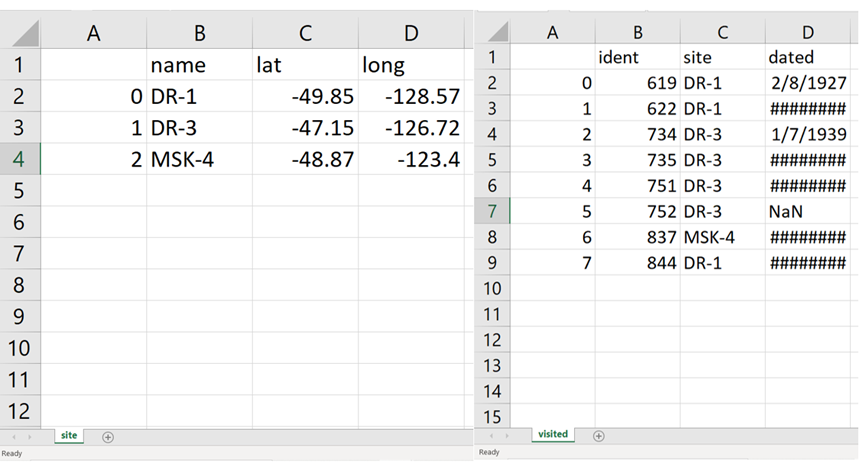This screenshot has width=868, height=462.
Task: Open the visited sheet tab
Action: (x=553, y=434)
